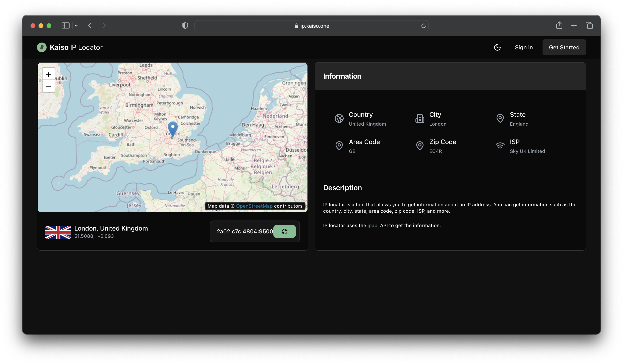Viewport: 623px width, 364px height.
Task: Zoom in on the map
Action: (x=48, y=75)
